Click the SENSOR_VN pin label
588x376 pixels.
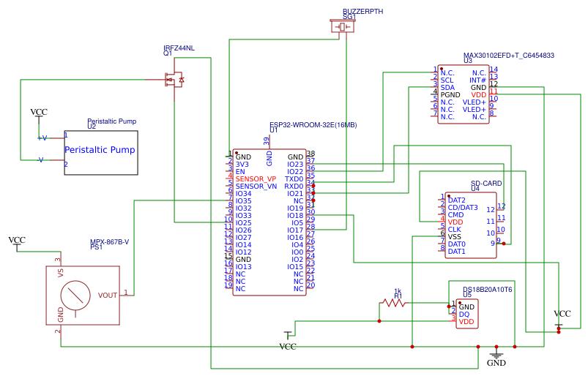[256, 186]
